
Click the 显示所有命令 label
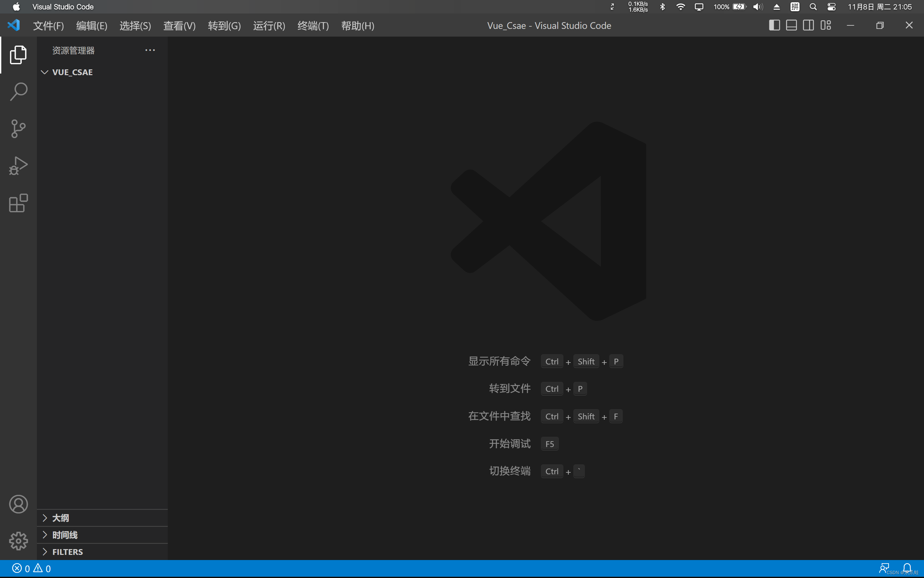pos(500,361)
